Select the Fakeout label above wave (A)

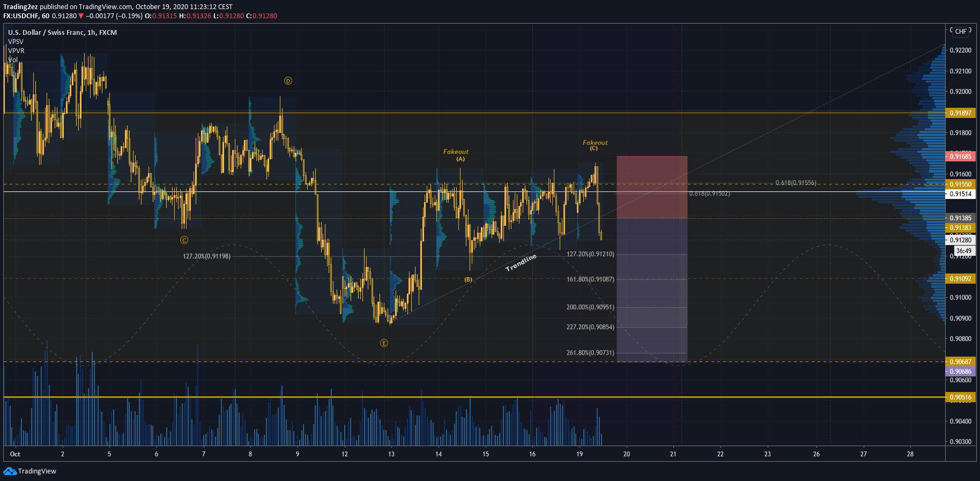[x=456, y=152]
